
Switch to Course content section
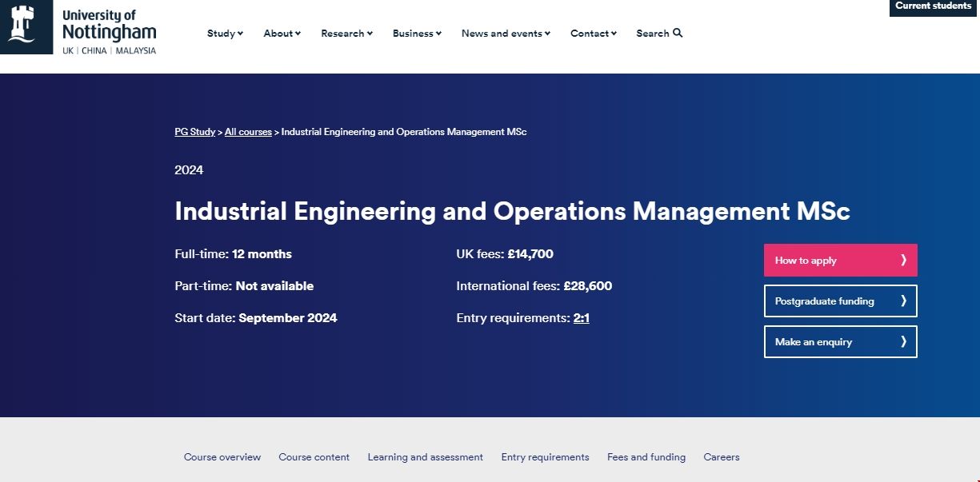coord(314,457)
